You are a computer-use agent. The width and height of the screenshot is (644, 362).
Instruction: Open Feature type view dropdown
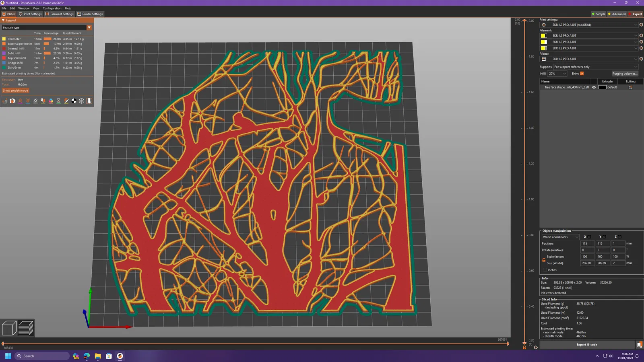pyautogui.click(x=47, y=28)
